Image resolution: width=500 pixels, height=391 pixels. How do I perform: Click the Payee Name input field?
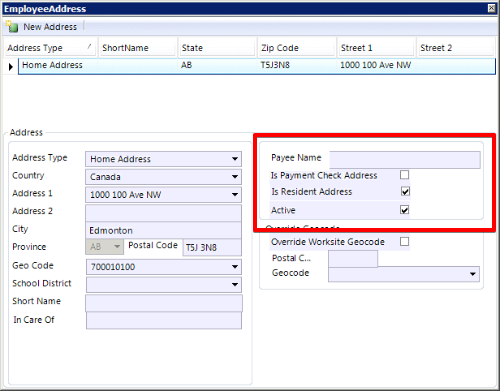click(405, 159)
